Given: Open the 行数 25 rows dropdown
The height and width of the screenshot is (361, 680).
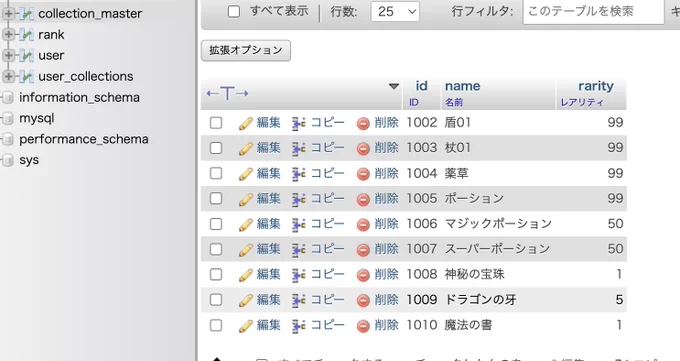Looking at the screenshot, I should (x=396, y=11).
